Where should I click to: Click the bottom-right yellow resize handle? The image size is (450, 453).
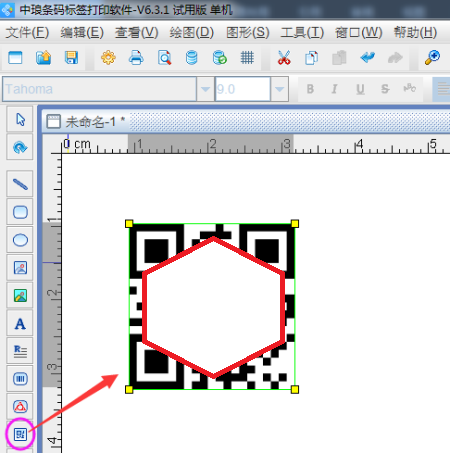point(295,389)
